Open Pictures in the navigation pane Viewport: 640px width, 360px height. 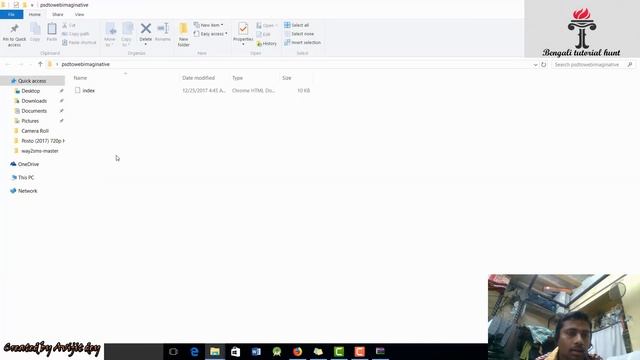coord(30,121)
